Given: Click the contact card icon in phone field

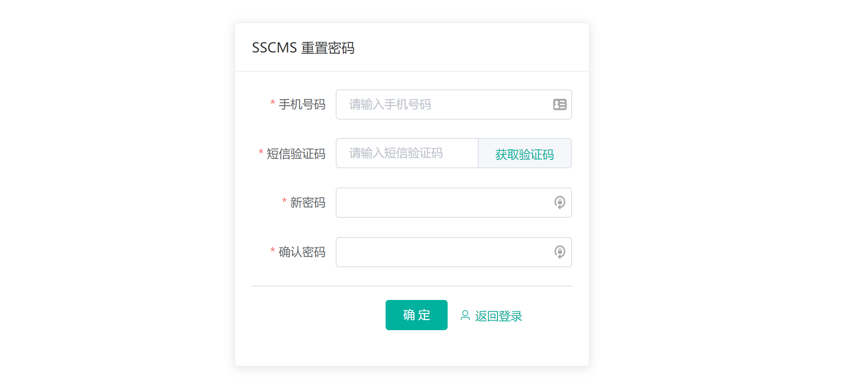Looking at the screenshot, I should coord(560,104).
